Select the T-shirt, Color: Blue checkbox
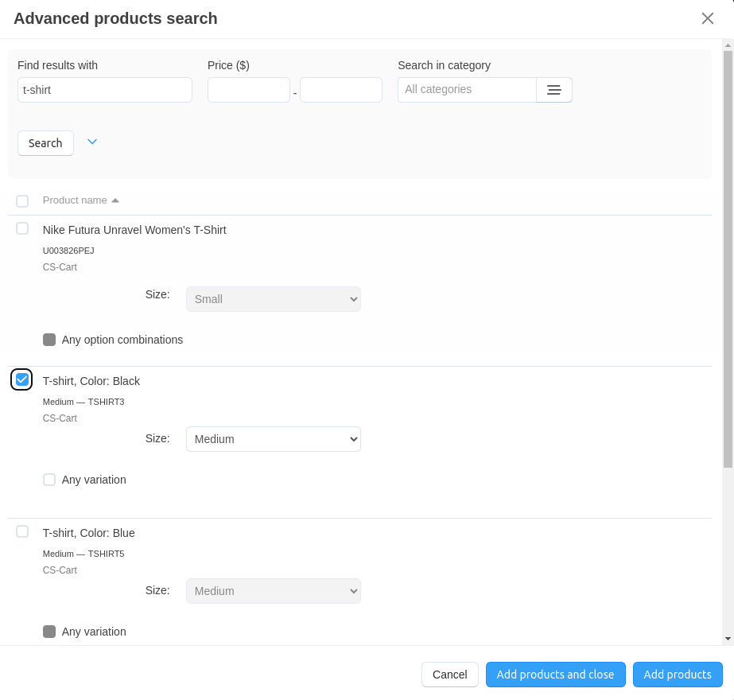This screenshot has height=700, width=734. pos(22,531)
